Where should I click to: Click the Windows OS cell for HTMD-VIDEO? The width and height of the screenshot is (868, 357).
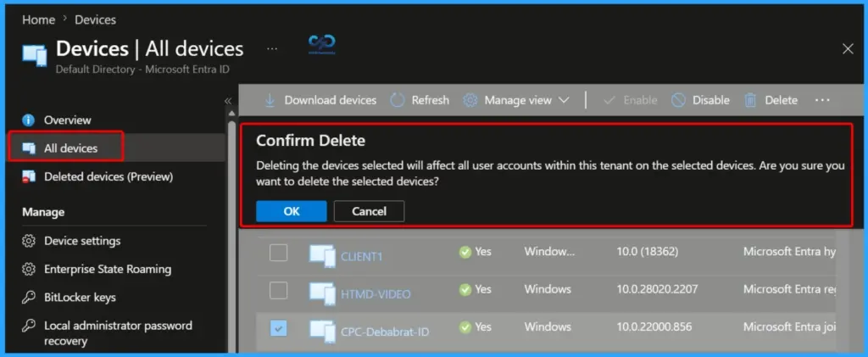[548, 289]
